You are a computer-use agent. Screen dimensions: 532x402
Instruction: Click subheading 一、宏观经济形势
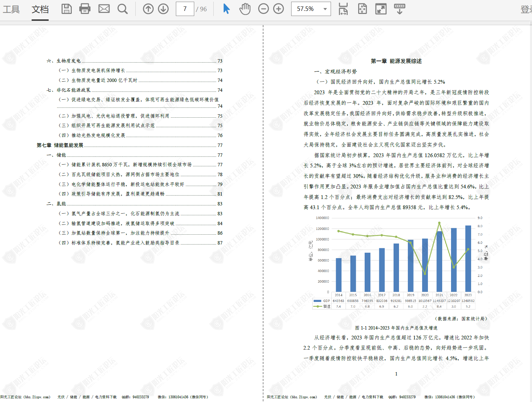pyautogui.click(x=335, y=71)
